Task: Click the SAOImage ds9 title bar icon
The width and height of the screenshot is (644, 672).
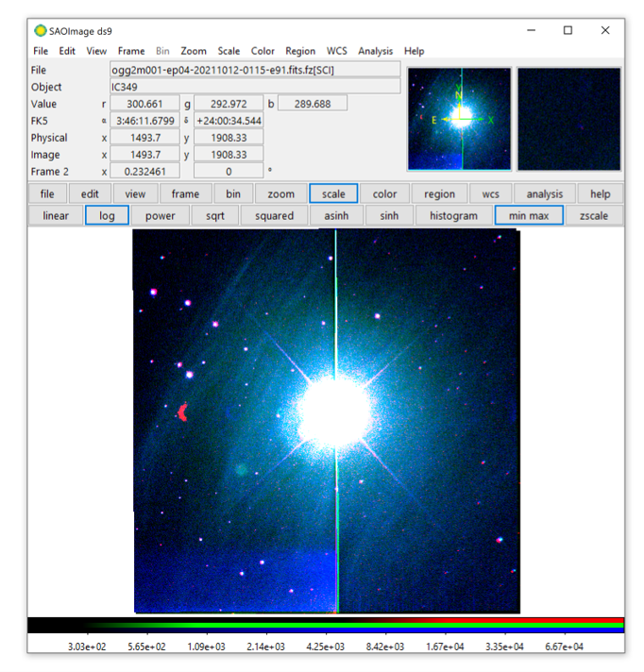Action: click(40, 30)
